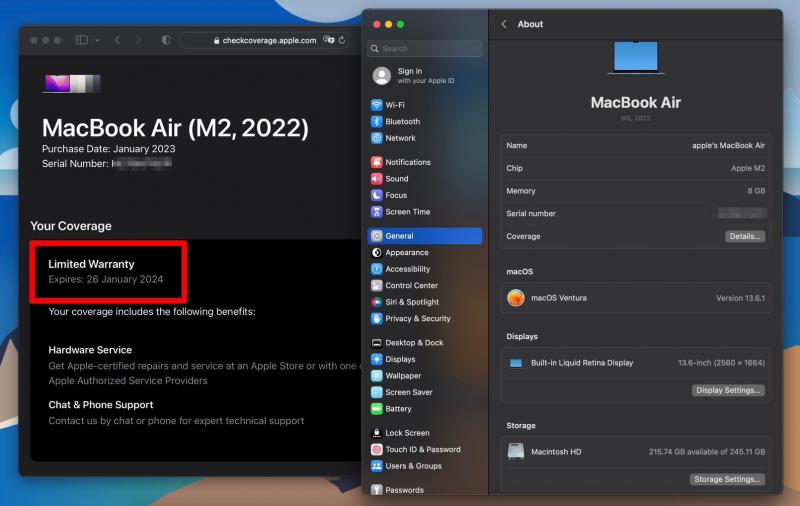Toggle Safari sidebar button

point(82,40)
